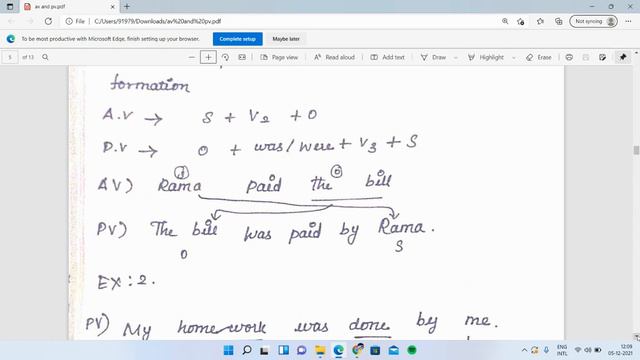The height and width of the screenshot is (360, 640).
Task: Activate the 'Draw' tool
Action: [433, 57]
